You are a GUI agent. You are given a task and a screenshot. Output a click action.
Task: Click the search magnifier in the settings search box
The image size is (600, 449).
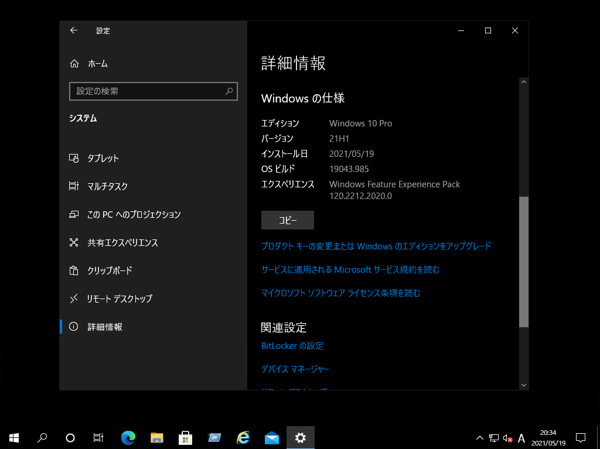(229, 91)
